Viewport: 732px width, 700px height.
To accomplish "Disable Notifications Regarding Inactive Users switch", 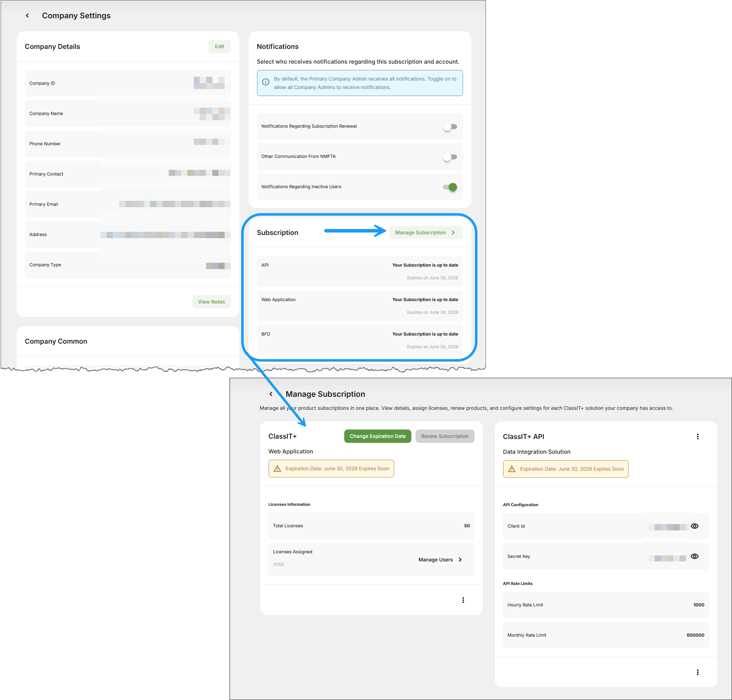I will tap(450, 187).
